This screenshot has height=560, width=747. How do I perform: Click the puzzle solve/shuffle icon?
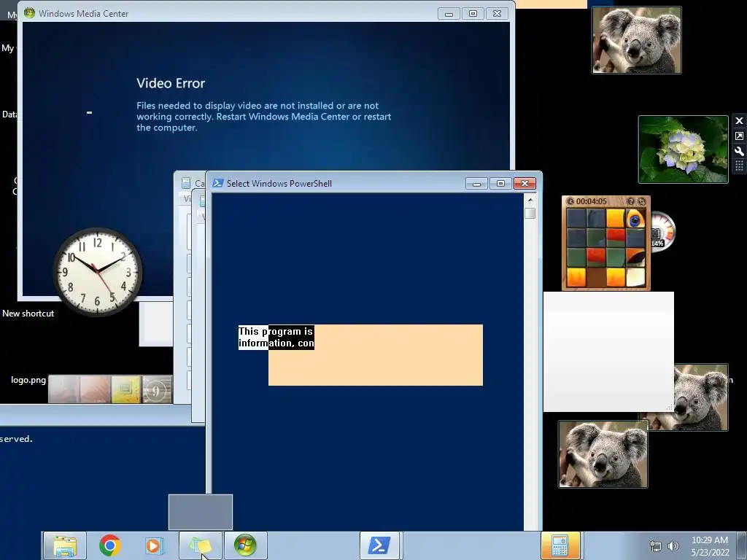coord(641,201)
